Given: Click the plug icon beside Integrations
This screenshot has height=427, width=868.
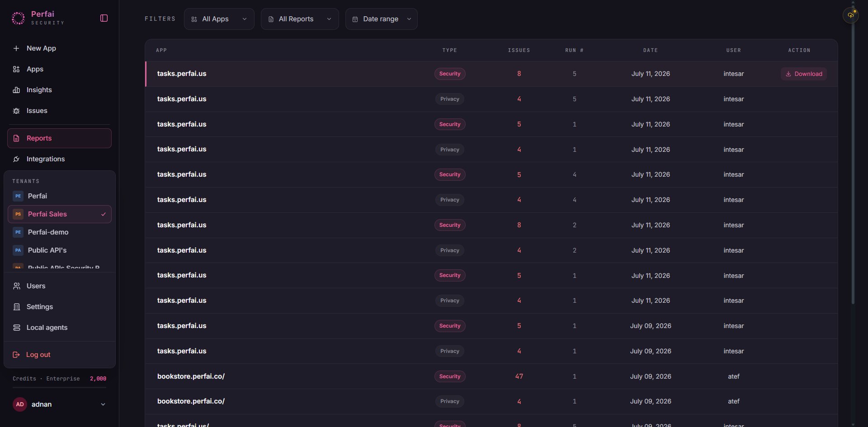Looking at the screenshot, I should pyautogui.click(x=16, y=159).
